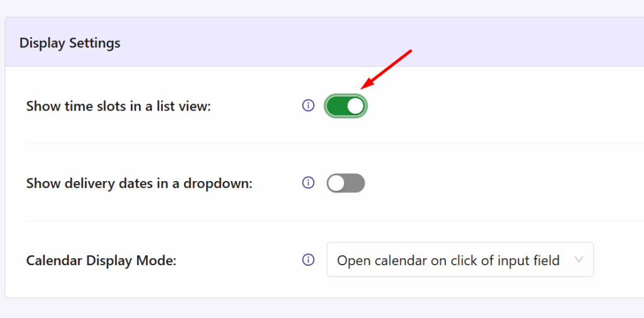This screenshot has width=644, height=318.
Task: Click info icon next to Calendar Display Mode
Action: click(x=308, y=260)
